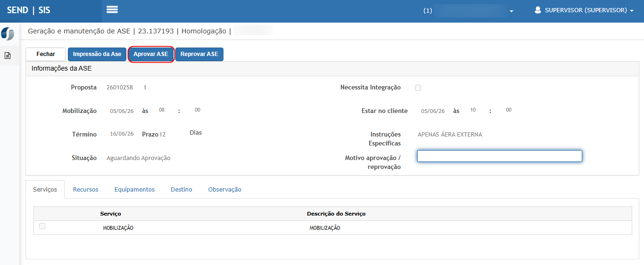Reject using the Reprovar ASE button
This screenshot has height=265, width=644.
199,54
